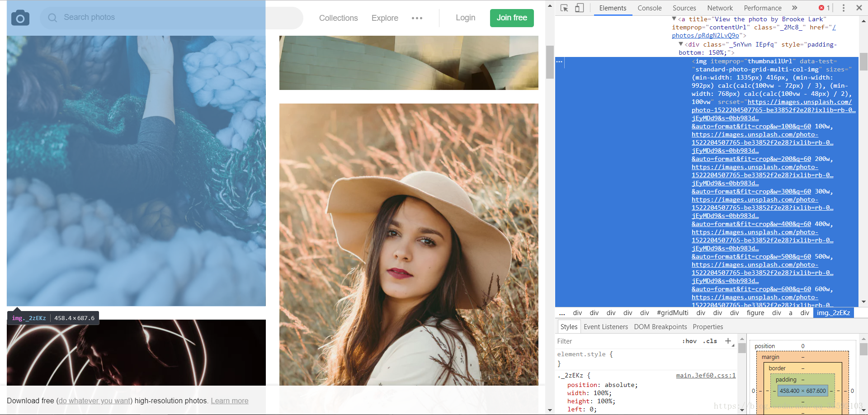Open the woman in hat photo thumbnail

tap(409, 244)
